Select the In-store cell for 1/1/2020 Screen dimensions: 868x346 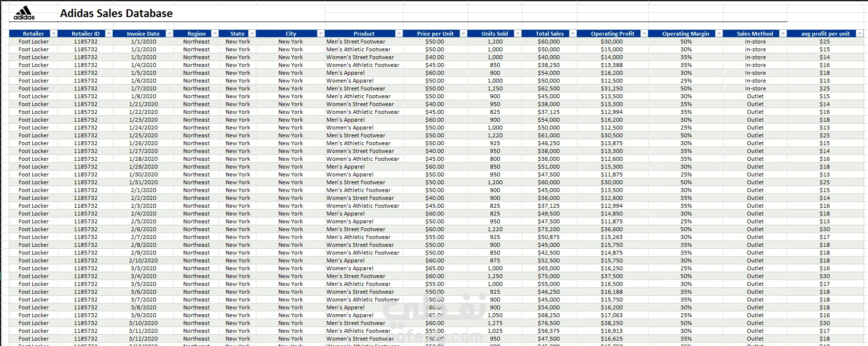coord(755,42)
